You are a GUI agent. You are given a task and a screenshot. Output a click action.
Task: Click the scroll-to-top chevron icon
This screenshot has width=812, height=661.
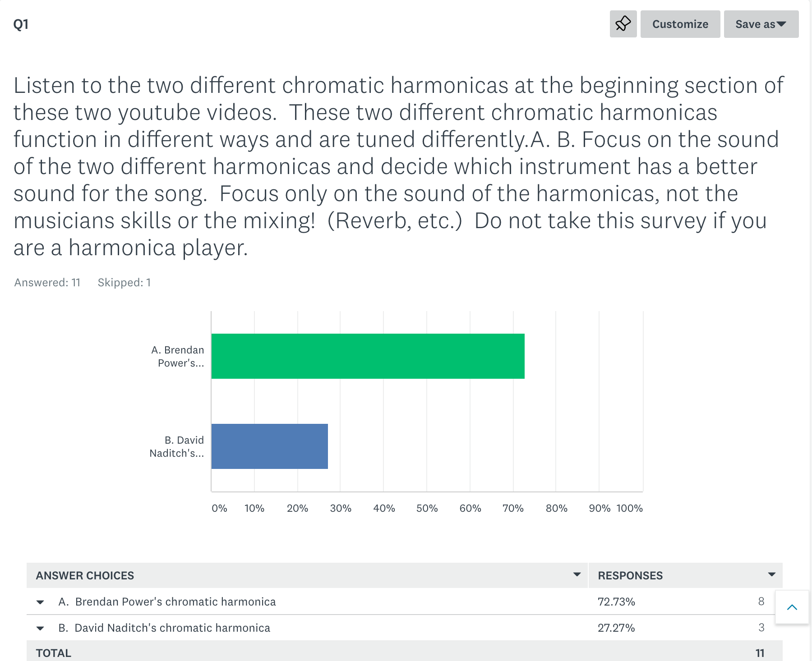792,607
